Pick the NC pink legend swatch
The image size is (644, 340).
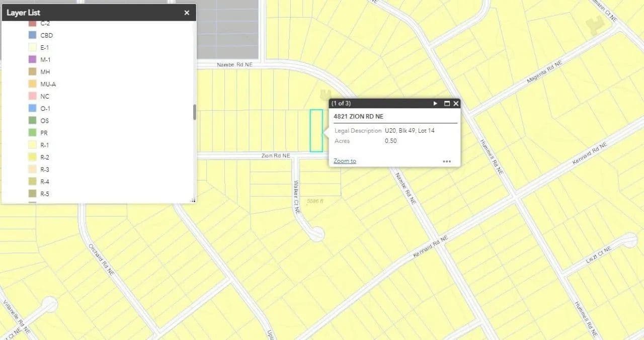click(x=32, y=96)
